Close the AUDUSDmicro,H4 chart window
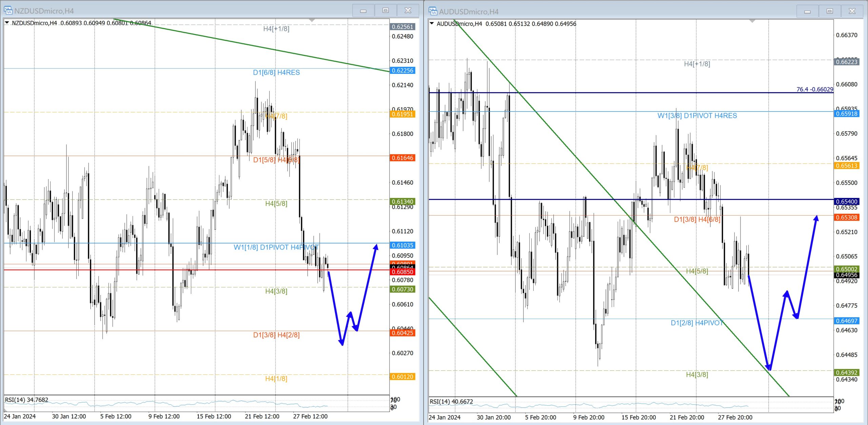 click(852, 11)
